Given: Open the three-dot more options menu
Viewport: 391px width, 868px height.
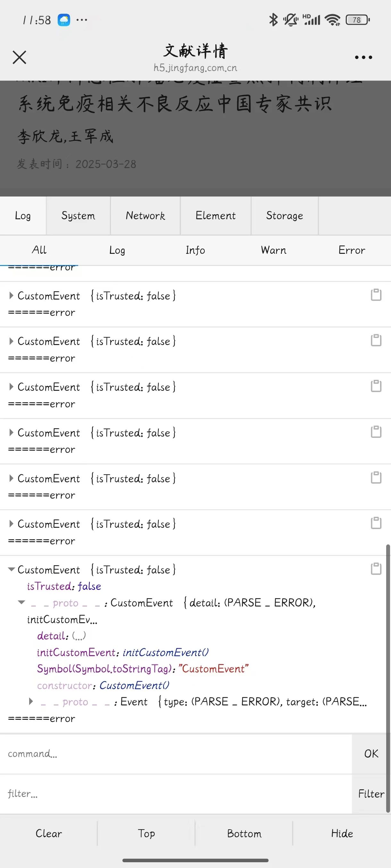Looking at the screenshot, I should click(x=363, y=58).
